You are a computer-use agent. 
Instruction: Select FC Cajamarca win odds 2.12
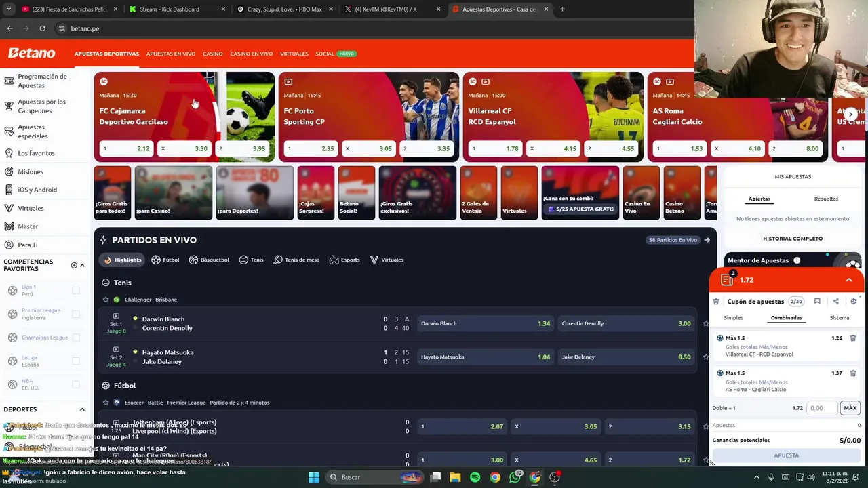[x=126, y=148]
